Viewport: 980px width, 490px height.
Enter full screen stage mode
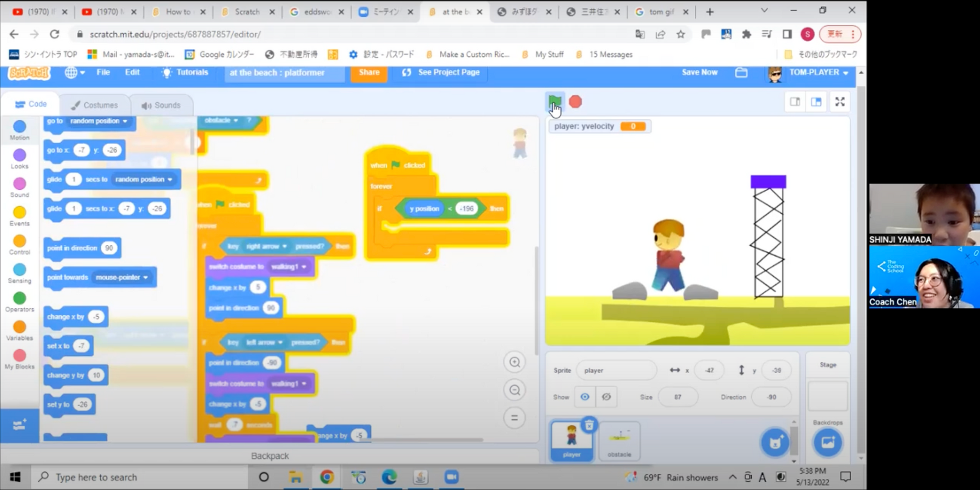(840, 102)
